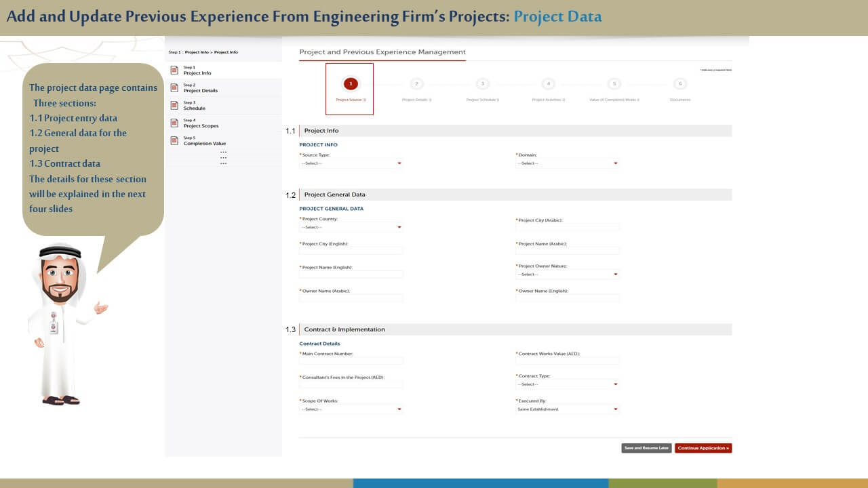868x488 pixels.
Task: Click the Main Contract Number input field
Action: coord(351,361)
